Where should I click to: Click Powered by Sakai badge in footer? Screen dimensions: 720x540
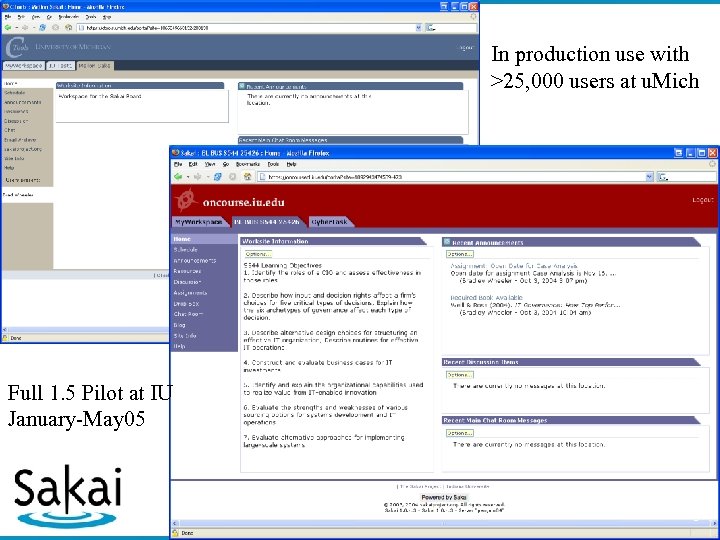pyautogui.click(x=444, y=497)
